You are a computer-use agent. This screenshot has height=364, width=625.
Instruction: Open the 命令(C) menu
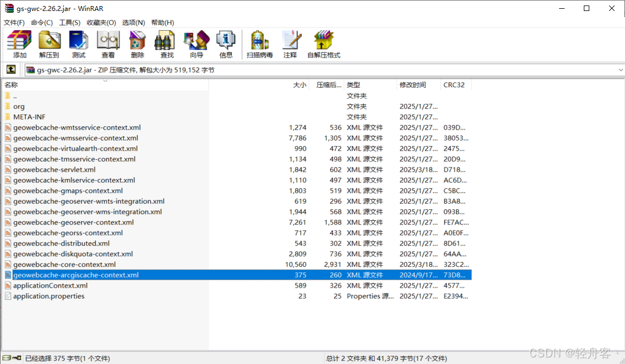point(42,23)
